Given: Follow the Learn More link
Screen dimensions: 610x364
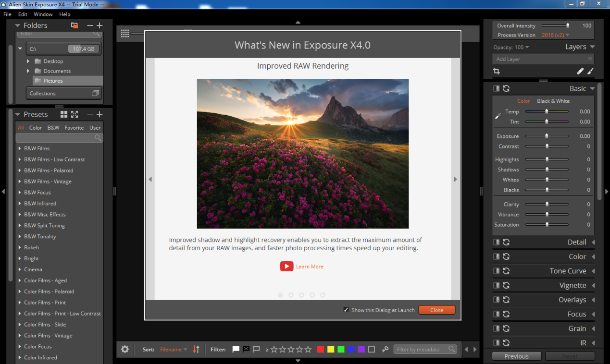Looking at the screenshot, I should [310, 267].
